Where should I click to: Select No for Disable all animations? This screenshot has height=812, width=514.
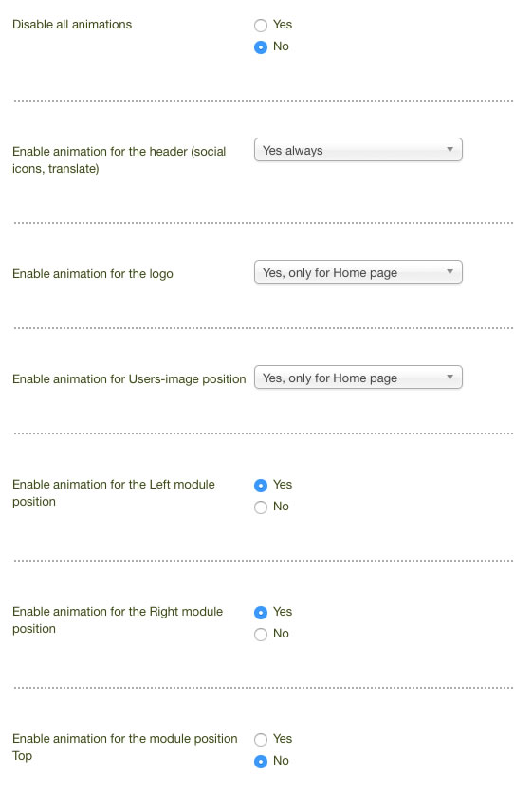(x=261, y=47)
